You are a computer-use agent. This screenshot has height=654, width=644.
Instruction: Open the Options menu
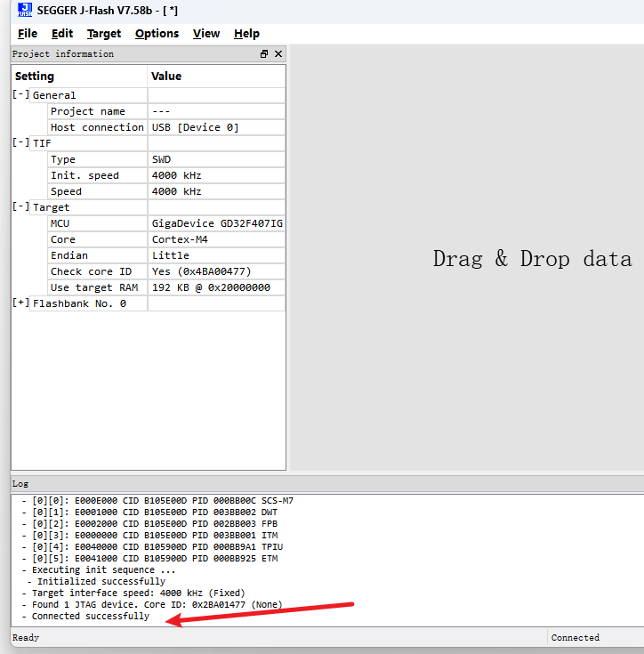(x=157, y=34)
